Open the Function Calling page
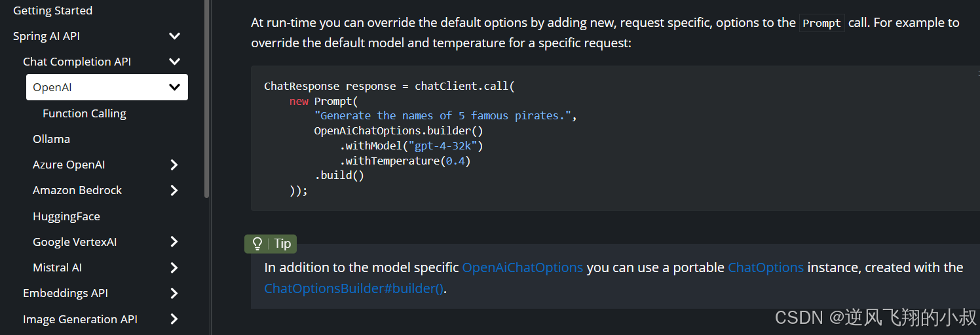Viewport: 980px width, 335px height. pyautogui.click(x=85, y=113)
